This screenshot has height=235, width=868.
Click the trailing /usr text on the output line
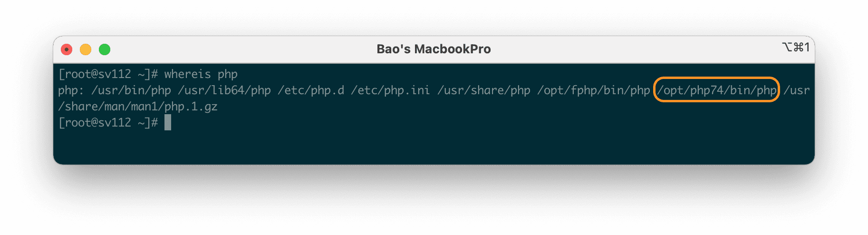(x=796, y=90)
